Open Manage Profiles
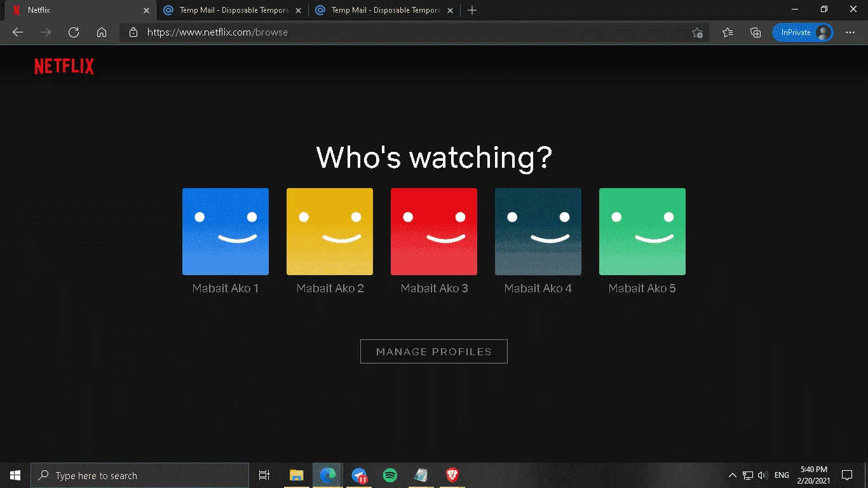The image size is (868, 488). pos(434,351)
